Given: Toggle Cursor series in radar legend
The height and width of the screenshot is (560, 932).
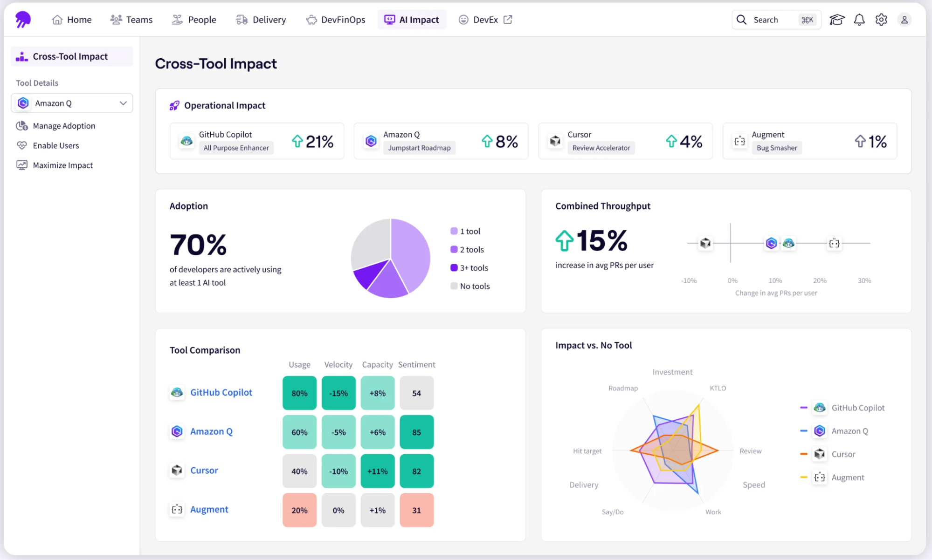Looking at the screenshot, I should (828, 454).
